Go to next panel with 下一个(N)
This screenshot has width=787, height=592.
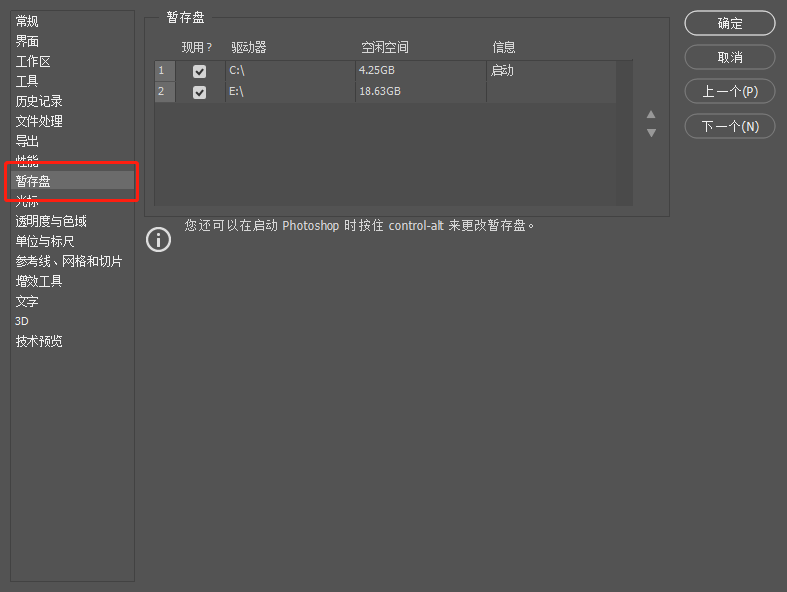[x=729, y=126]
